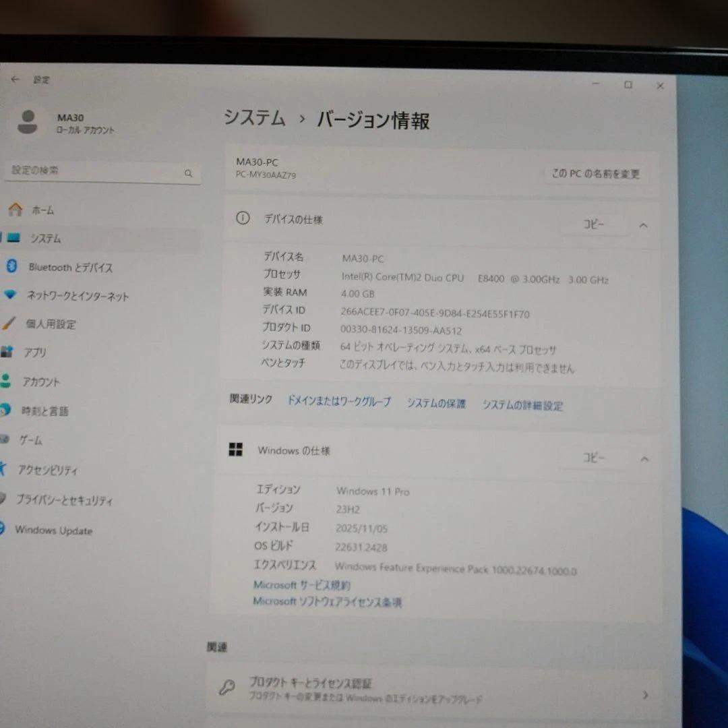Image resolution: width=728 pixels, height=728 pixels.
Task: Open ドメインまたはワークグループ link
Action: click(339, 401)
